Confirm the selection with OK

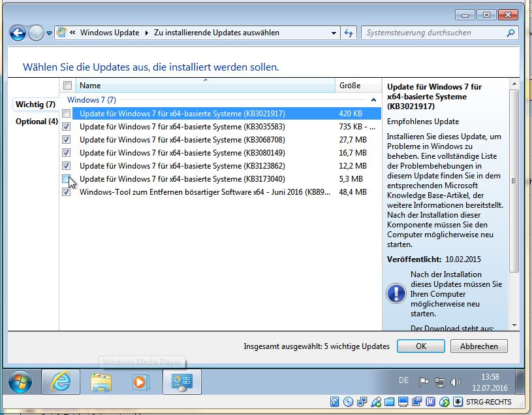(421, 346)
